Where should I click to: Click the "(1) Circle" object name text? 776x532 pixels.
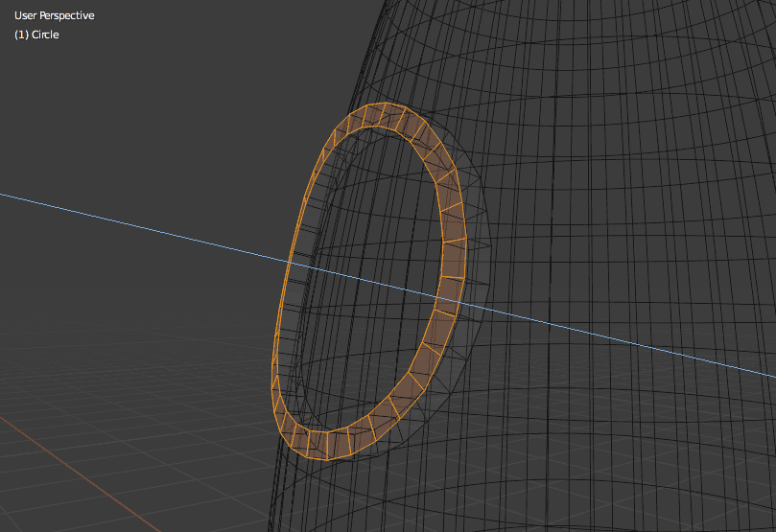click(x=36, y=35)
